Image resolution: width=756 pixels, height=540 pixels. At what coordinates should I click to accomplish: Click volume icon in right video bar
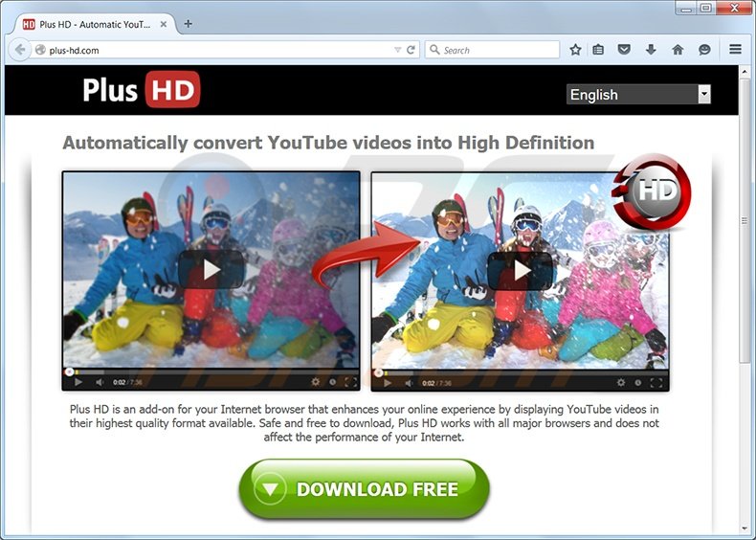point(409,383)
